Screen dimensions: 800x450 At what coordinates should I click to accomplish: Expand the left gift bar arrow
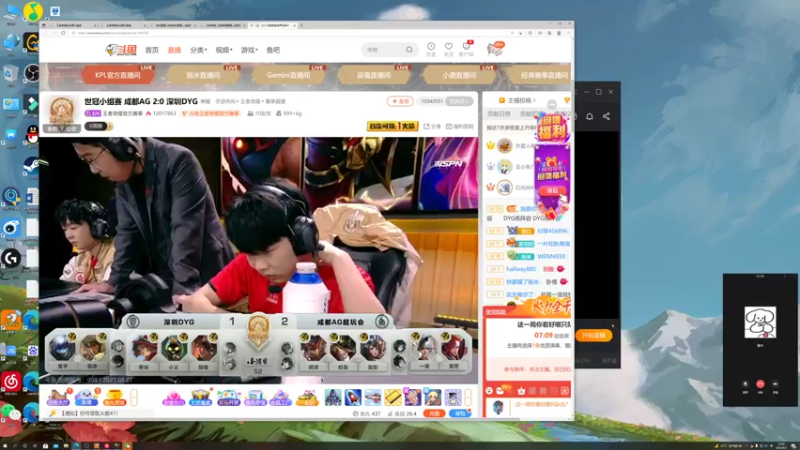click(134, 397)
